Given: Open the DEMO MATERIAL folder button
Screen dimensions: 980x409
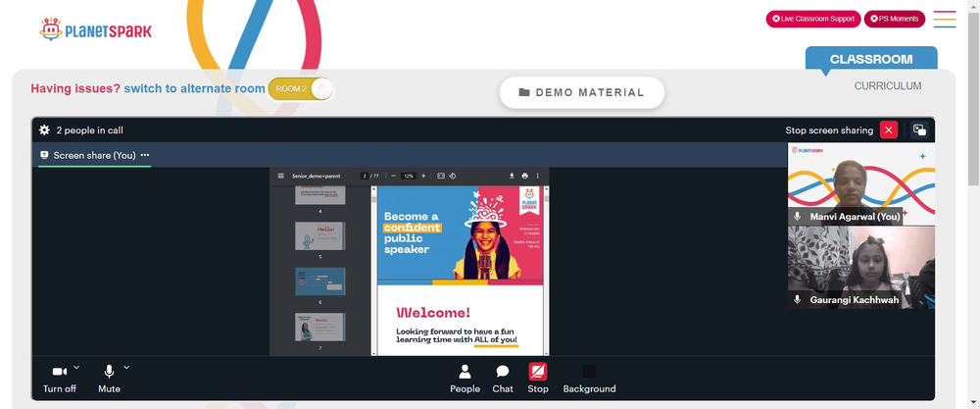Looking at the screenshot, I should click(x=582, y=92).
